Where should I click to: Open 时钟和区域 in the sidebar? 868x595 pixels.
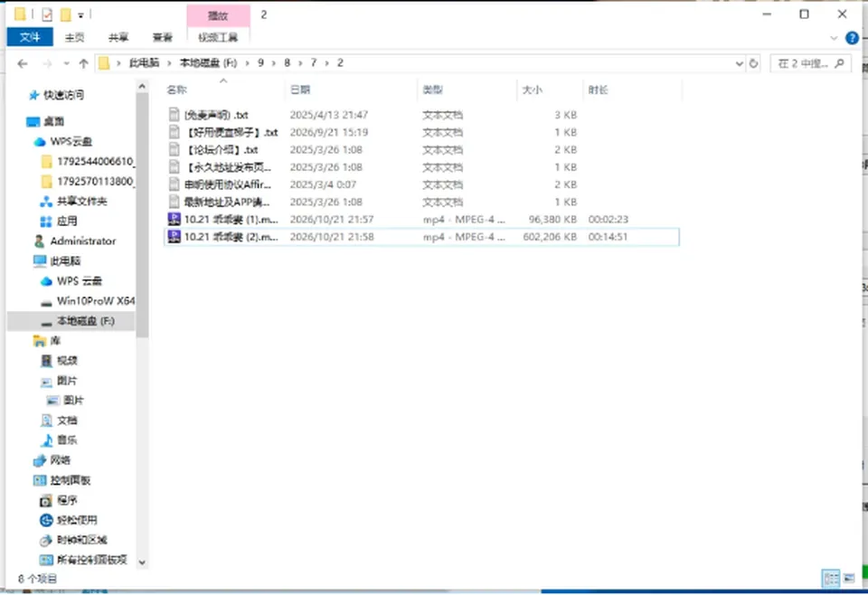(73, 540)
